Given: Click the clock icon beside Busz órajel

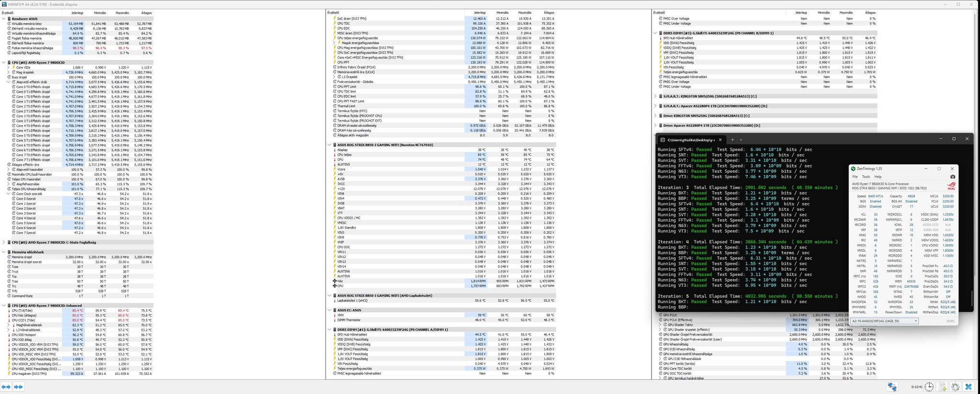Looking at the screenshot, I should tap(9, 77).
